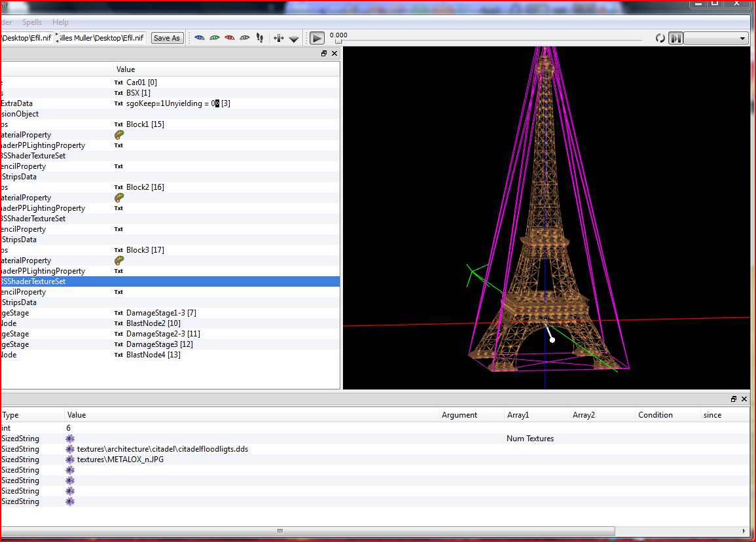Click the Txt icon beside Block2 [16]
This screenshot has width=756, height=542.
[x=118, y=187]
